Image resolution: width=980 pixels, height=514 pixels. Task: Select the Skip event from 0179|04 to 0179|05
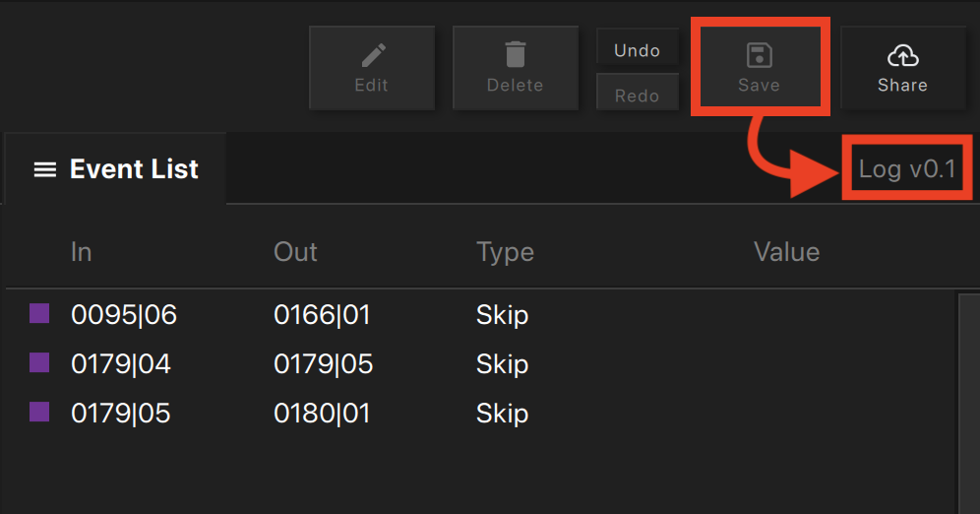[x=481, y=364]
